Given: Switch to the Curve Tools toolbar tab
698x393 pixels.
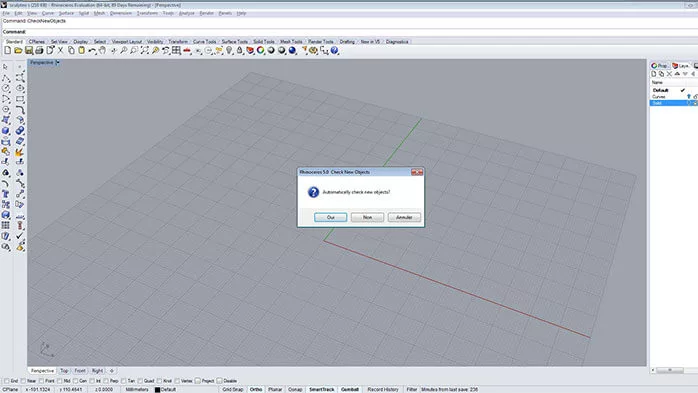Looking at the screenshot, I should [204, 41].
